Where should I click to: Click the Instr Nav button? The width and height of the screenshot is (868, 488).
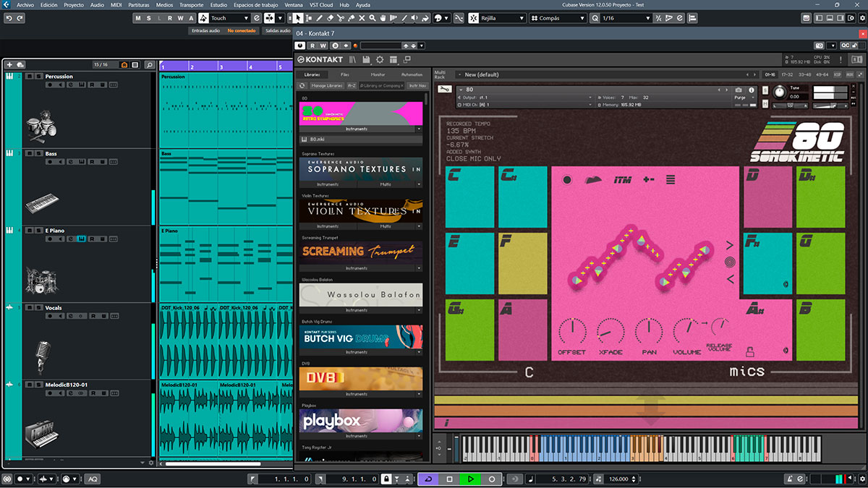click(x=417, y=85)
